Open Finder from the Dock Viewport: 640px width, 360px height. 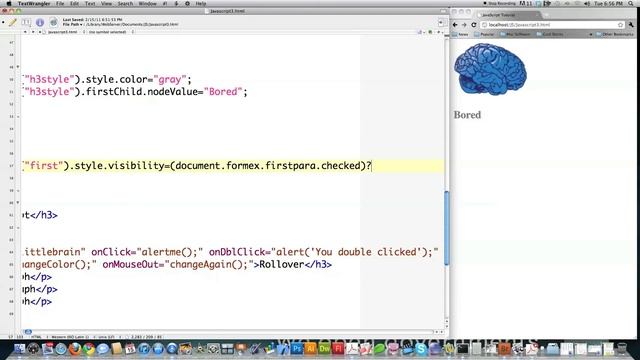click(x=19, y=349)
